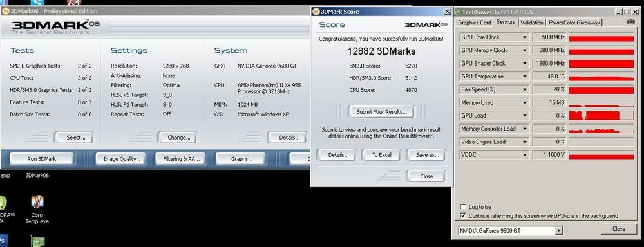Click the Batch Size Tests 0 of 6 value
The height and width of the screenshot is (247, 644).
click(x=84, y=114)
